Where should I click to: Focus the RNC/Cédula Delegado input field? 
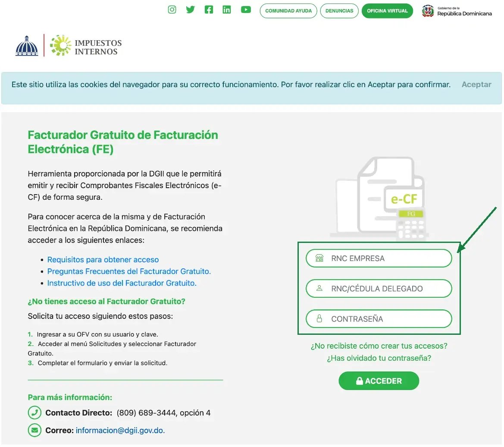point(379,289)
